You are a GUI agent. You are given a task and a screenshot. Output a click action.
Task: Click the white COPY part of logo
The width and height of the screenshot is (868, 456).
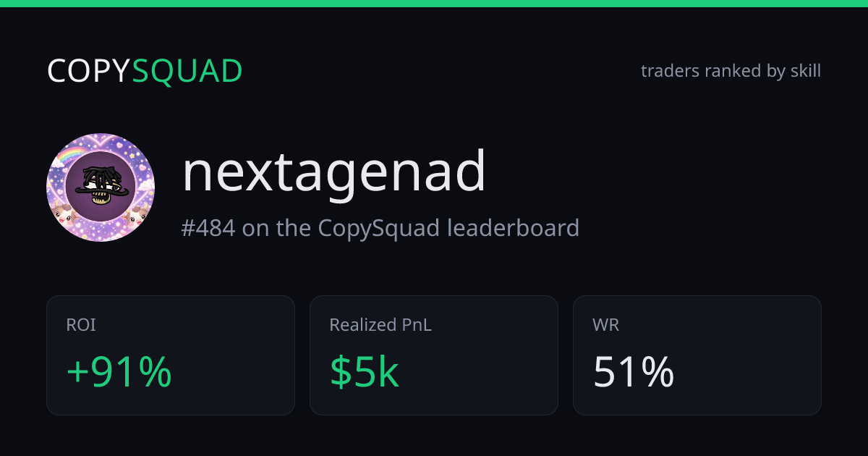click(x=89, y=71)
